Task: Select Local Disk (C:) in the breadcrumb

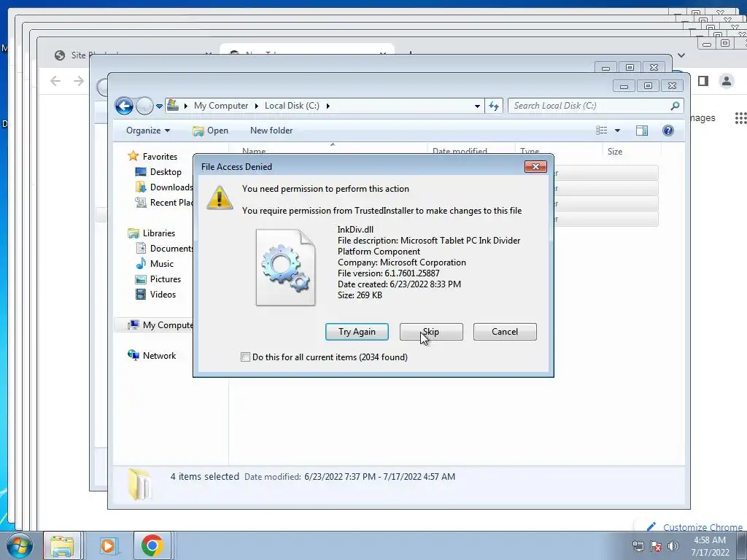Action: point(292,106)
